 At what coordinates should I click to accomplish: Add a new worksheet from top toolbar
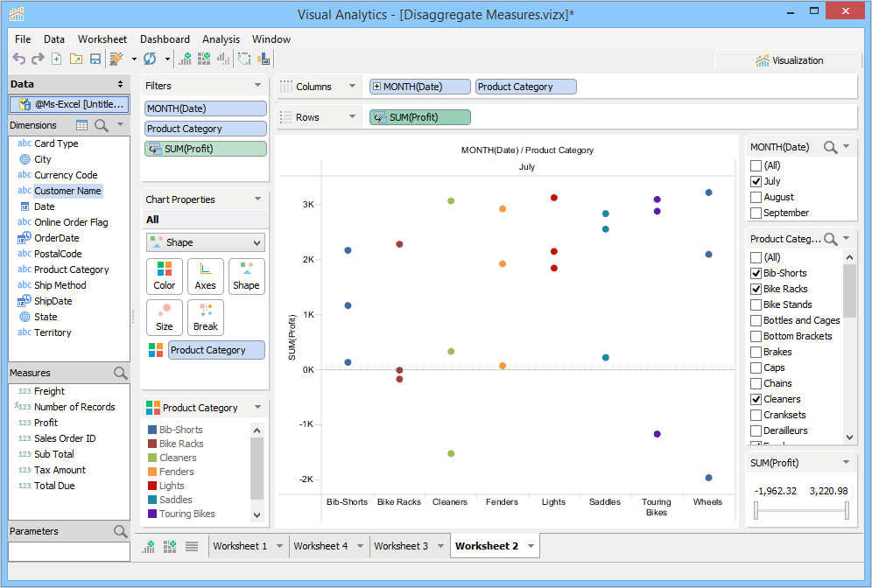tap(185, 59)
